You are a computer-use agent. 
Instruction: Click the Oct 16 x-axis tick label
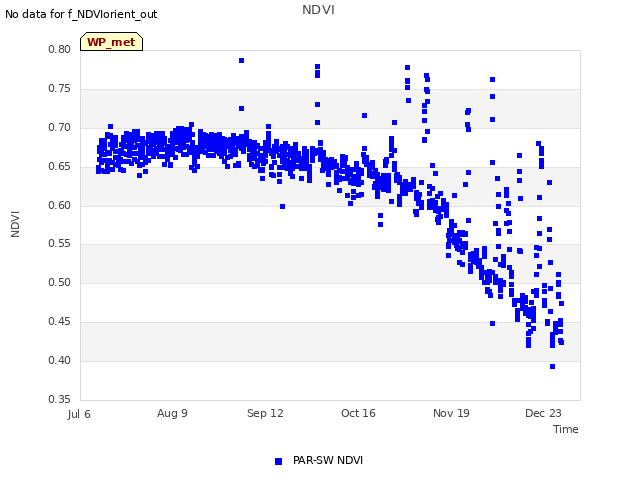coord(358,413)
